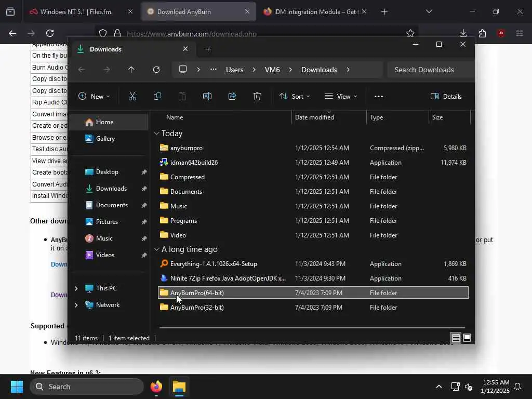
Task: Open Desktop in navigation pane
Action: click(109, 172)
